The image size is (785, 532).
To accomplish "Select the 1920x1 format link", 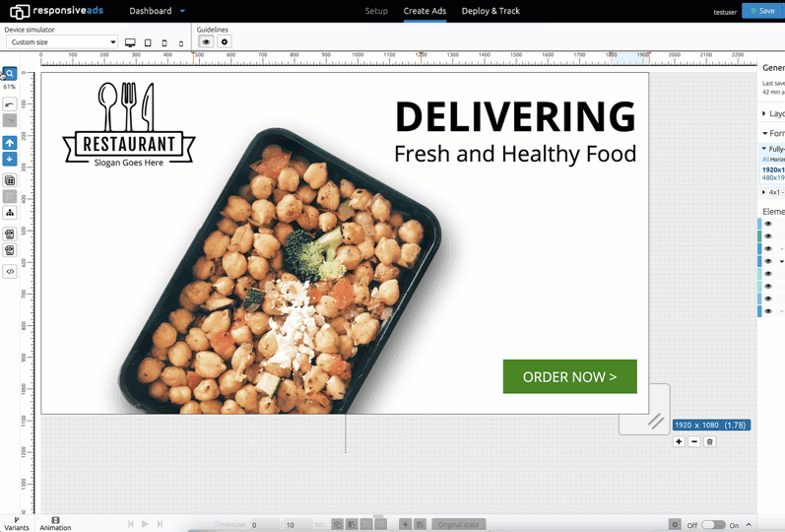I will [773, 169].
